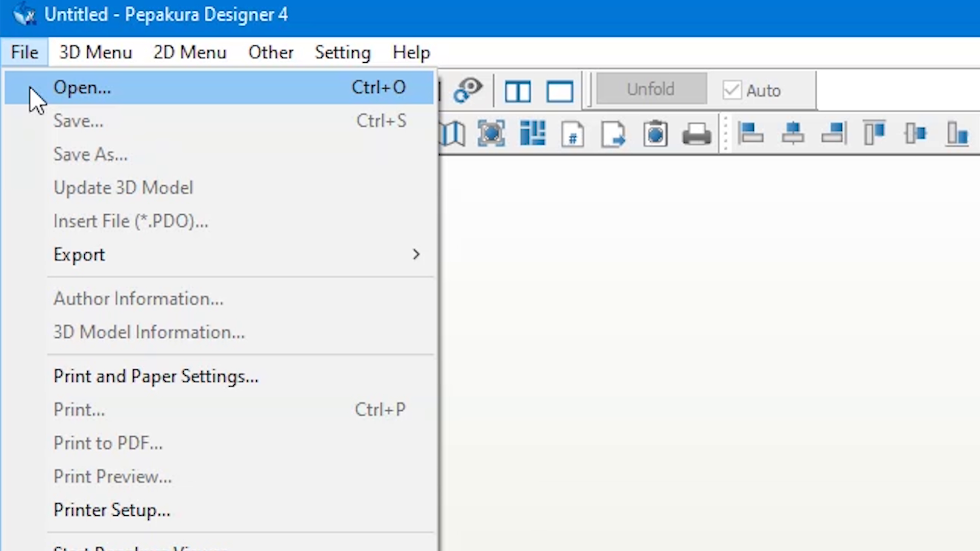This screenshot has height=551, width=980.
Task: Select the 2D Menu tab
Action: tap(190, 52)
